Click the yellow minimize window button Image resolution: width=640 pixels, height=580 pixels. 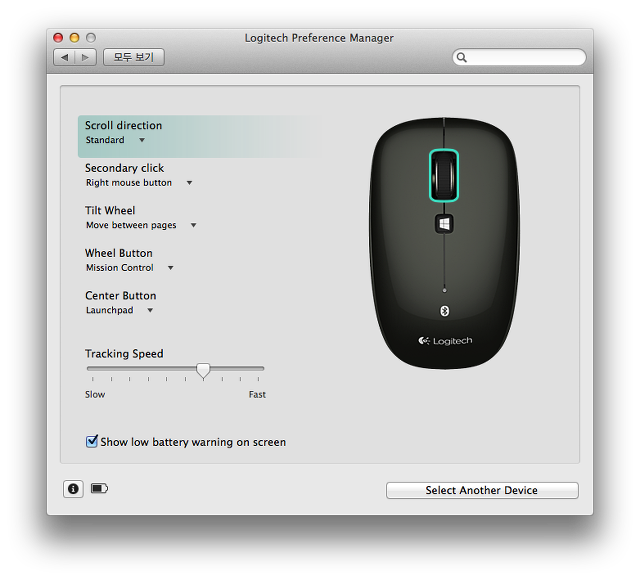(x=75, y=38)
